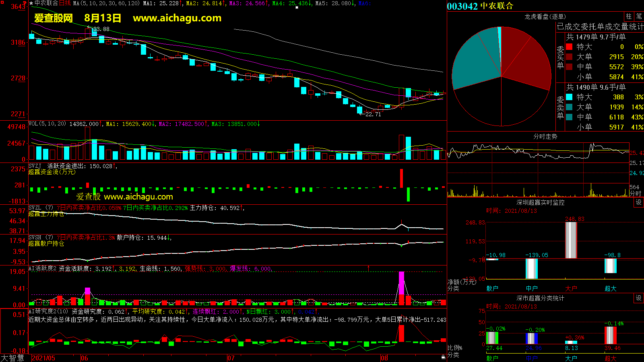Click the white asterisk marker near MA4
The width and height of the screenshot is (644, 362).
pyautogui.click(x=297, y=7)
